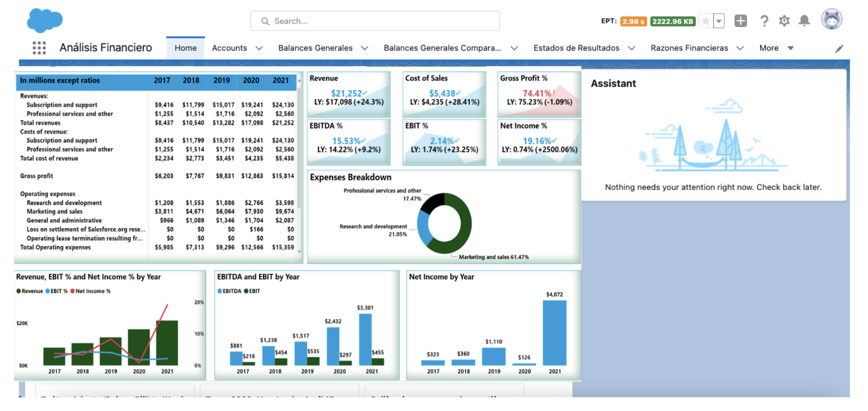Open the global actions plus icon
The height and width of the screenshot is (411, 868).
pyautogui.click(x=741, y=21)
